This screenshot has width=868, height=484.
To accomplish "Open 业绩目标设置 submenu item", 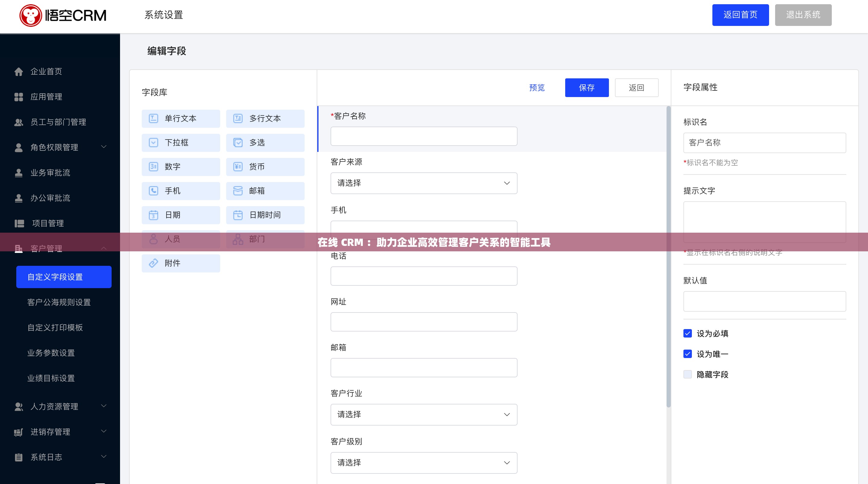I will click(51, 378).
